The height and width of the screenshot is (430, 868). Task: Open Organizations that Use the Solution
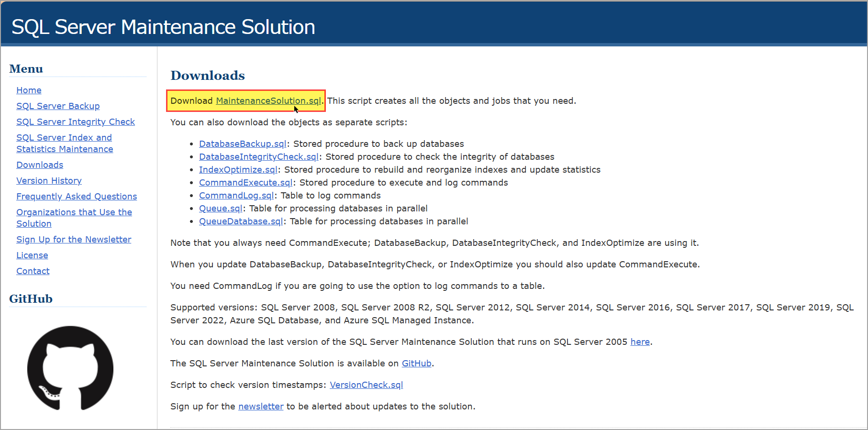point(74,218)
